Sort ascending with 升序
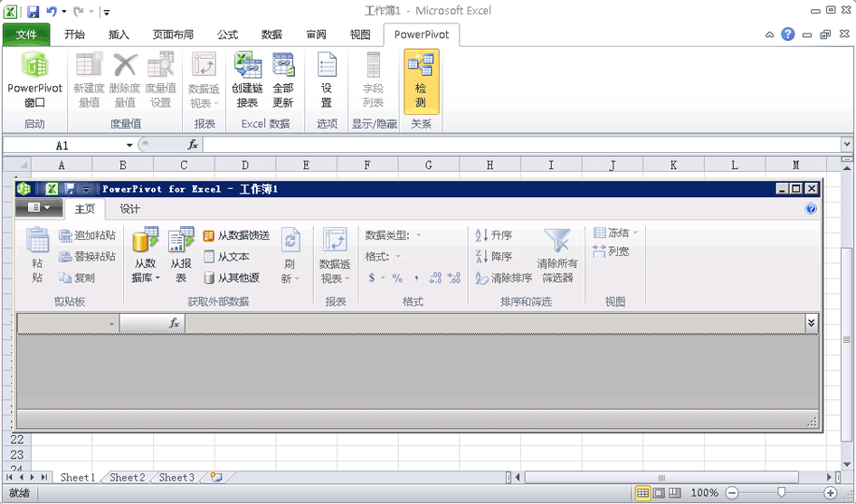The height and width of the screenshot is (504, 856). pos(493,235)
